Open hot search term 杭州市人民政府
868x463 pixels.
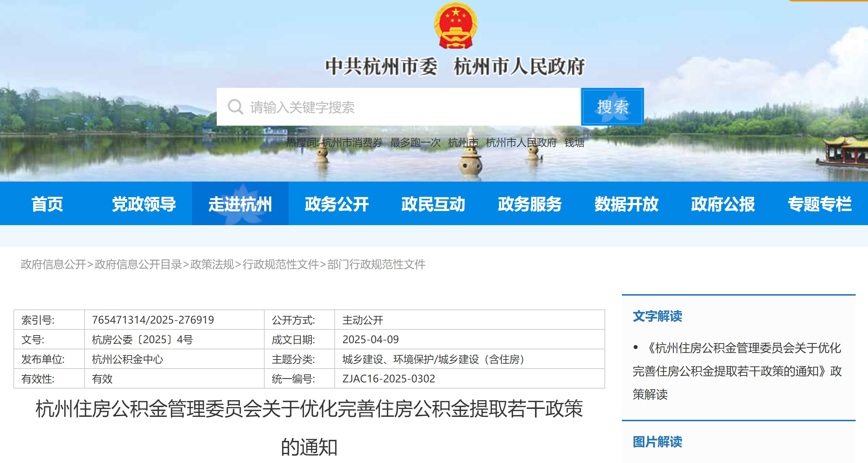521,143
